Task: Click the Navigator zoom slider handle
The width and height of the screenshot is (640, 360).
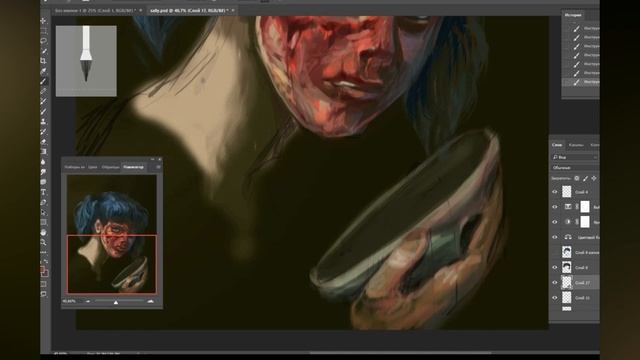Action: (116, 302)
